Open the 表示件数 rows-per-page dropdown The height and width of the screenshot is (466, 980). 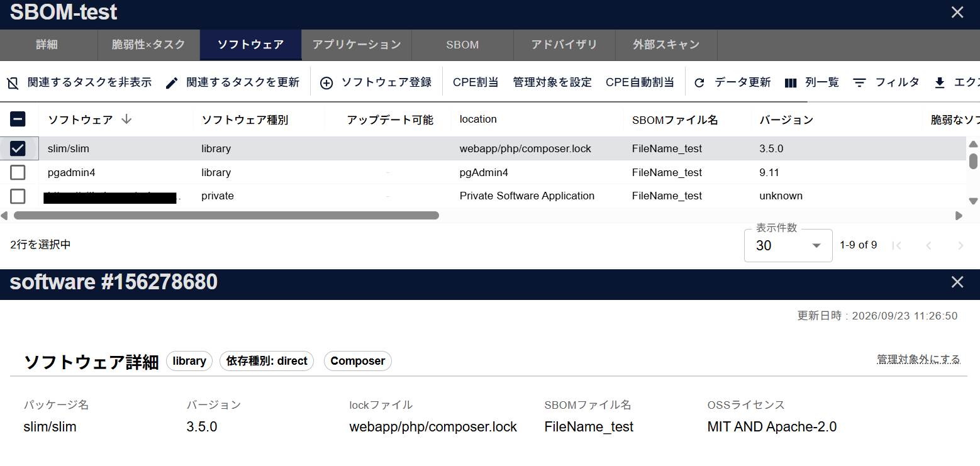point(788,245)
